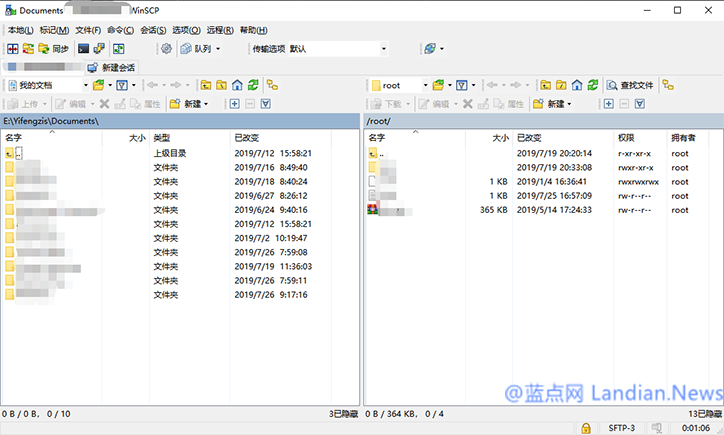Click the remote panel directory tree icon
The height and width of the screenshot is (435, 724).
tap(668, 86)
